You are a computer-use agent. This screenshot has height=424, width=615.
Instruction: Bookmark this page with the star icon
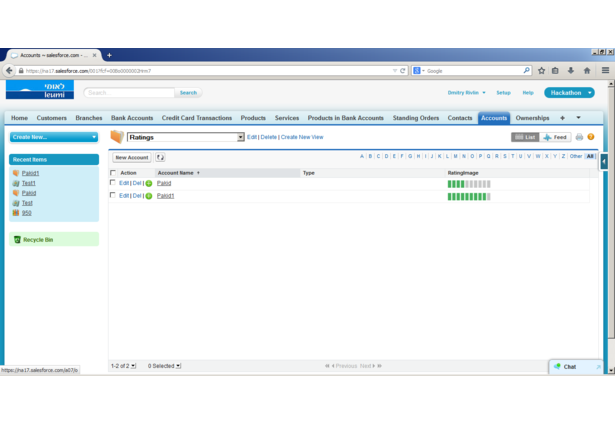pyautogui.click(x=541, y=71)
